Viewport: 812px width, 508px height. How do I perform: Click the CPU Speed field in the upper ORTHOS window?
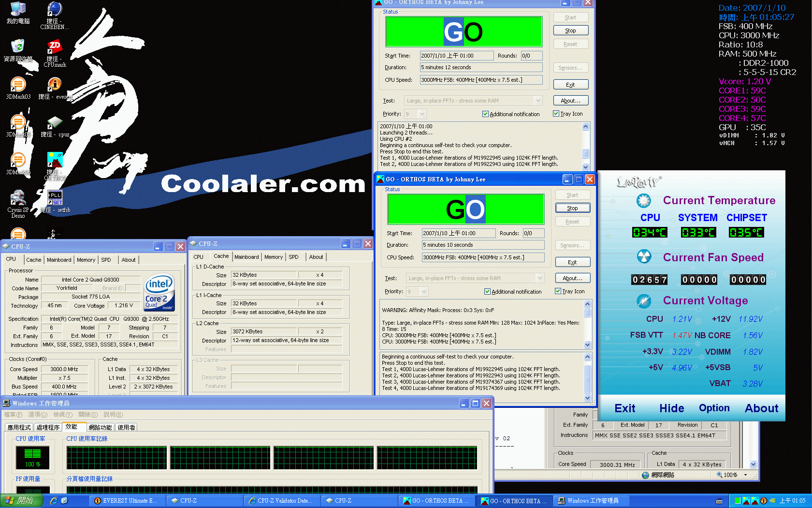[481, 80]
